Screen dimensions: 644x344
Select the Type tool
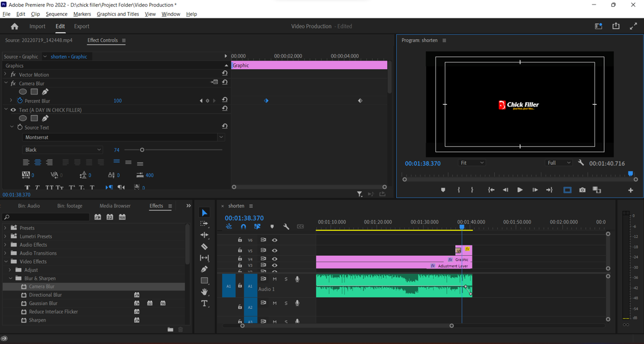204,303
